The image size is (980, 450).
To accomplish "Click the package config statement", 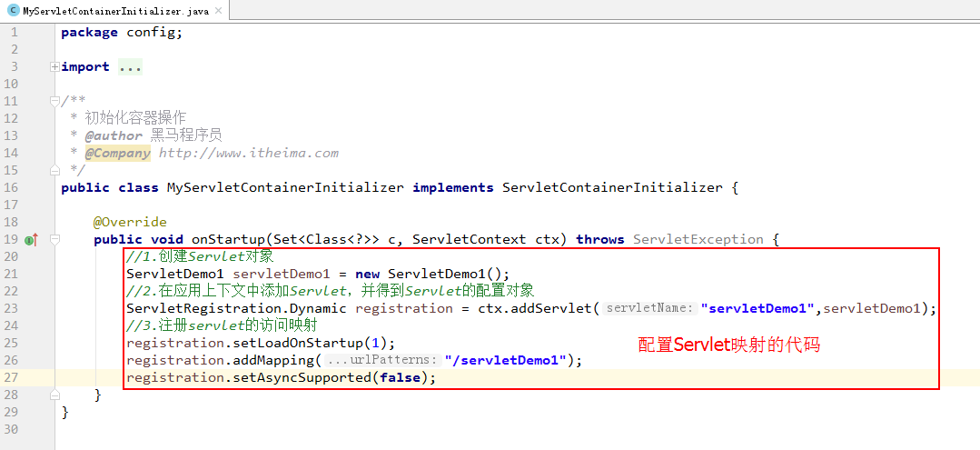I will point(122,33).
